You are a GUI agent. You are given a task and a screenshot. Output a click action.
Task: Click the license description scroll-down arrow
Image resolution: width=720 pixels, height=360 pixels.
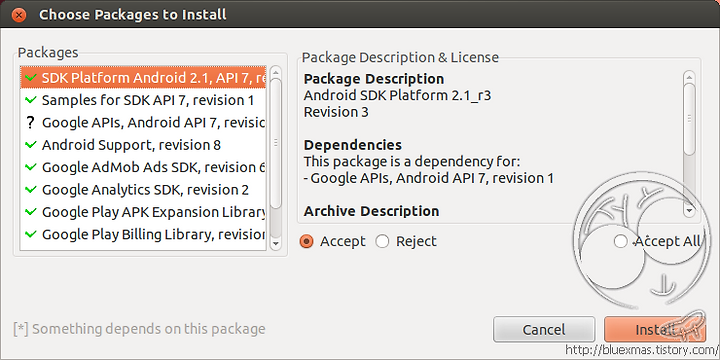(x=689, y=210)
